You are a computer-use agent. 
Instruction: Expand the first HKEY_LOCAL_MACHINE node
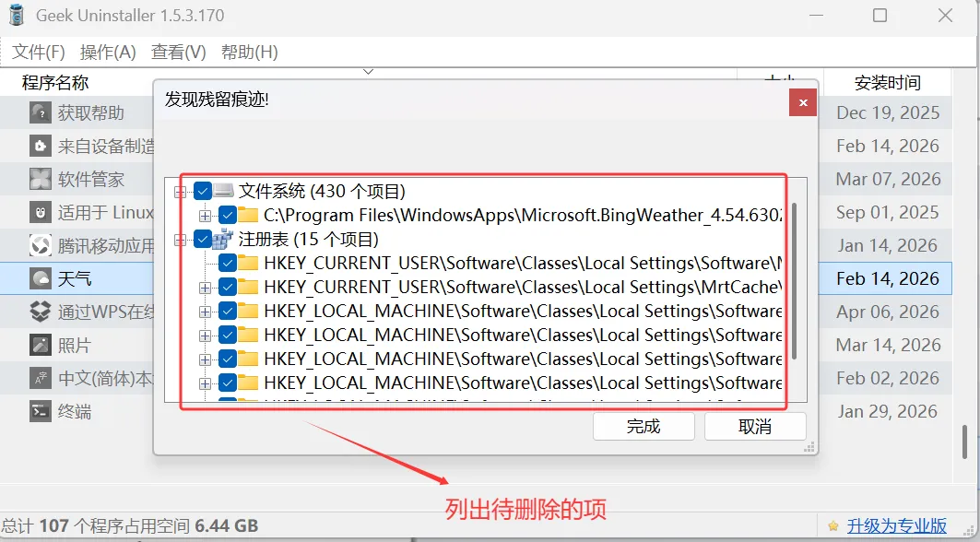(205, 312)
